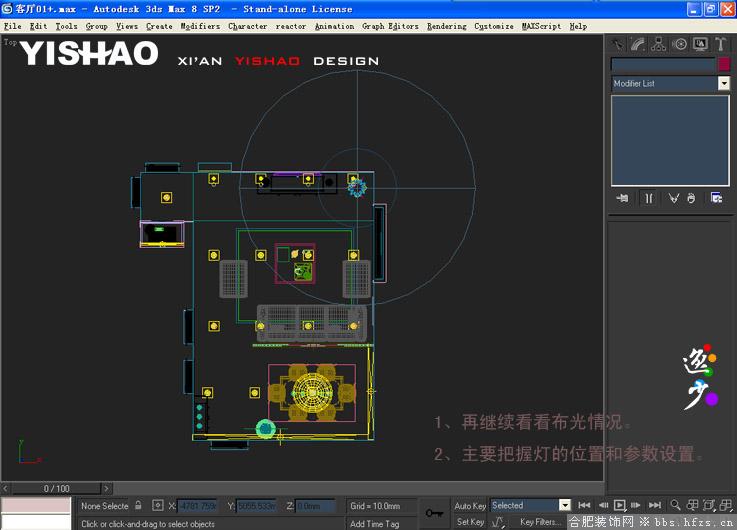
Task: Toggle Pin Stack icon
Action: [622, 198]
